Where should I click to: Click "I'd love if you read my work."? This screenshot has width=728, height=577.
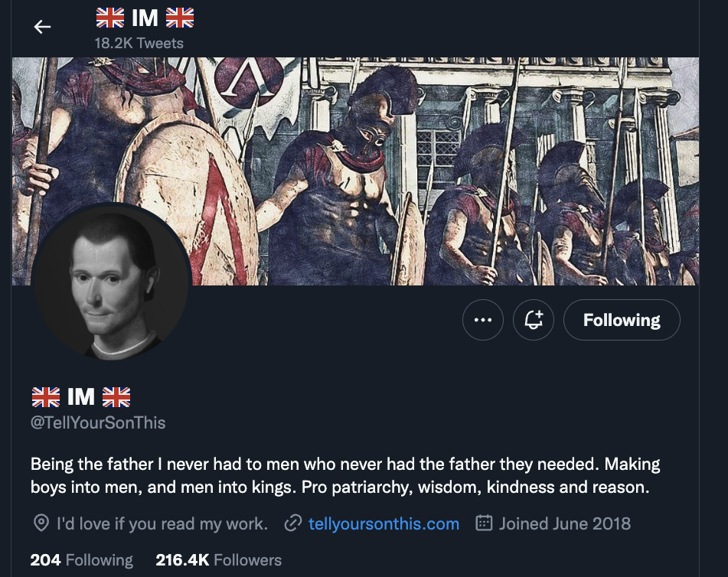[162, 524]
